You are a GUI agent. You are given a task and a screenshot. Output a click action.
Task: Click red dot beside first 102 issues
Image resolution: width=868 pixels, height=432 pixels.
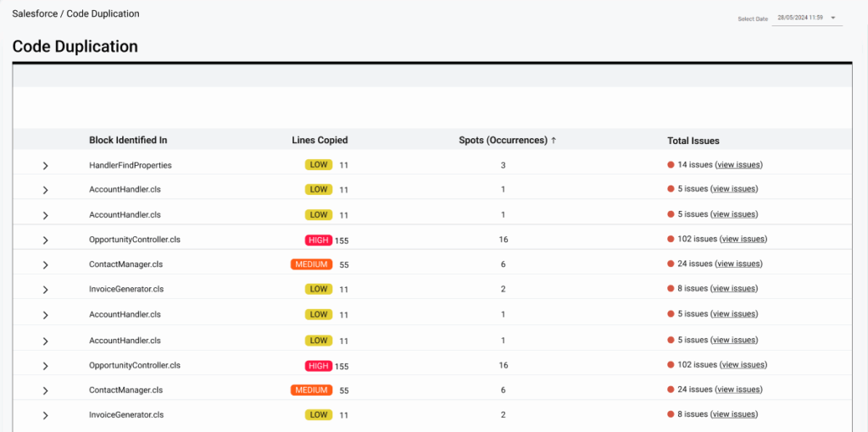click(x=670, y=240)
